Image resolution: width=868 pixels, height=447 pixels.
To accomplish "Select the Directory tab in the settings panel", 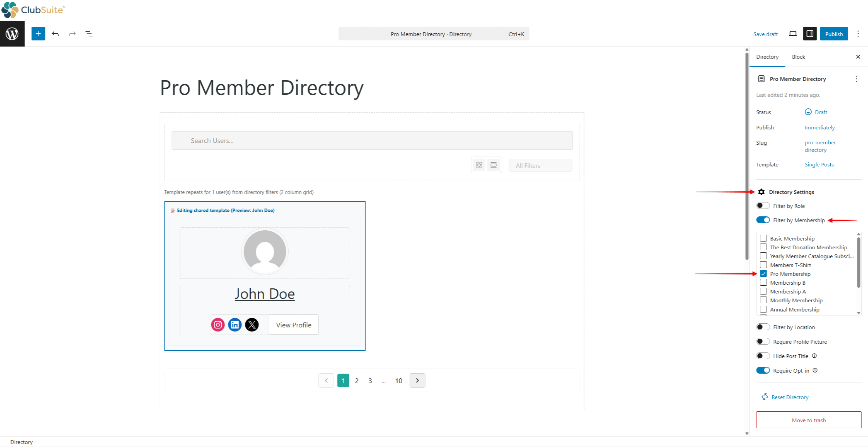I will (x=767, y=57).
